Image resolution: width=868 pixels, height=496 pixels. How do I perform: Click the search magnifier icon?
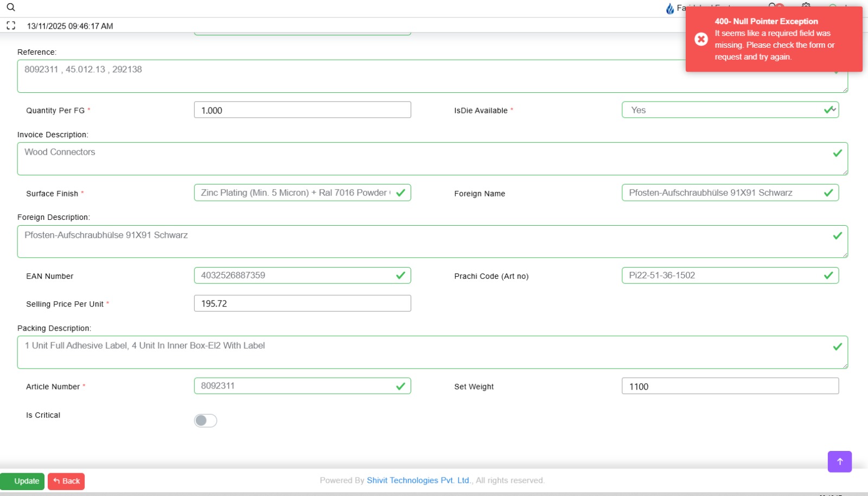pyautogui.click(x=11, y=7)
